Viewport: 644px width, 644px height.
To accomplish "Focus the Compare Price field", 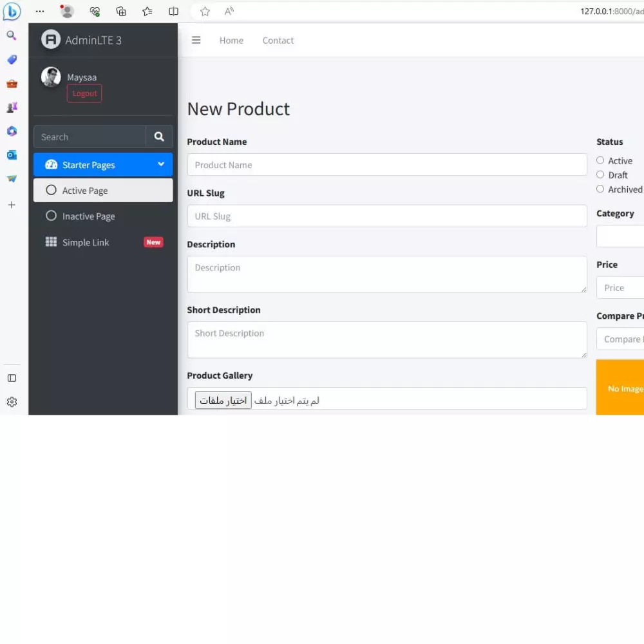I will coord(620,339).
